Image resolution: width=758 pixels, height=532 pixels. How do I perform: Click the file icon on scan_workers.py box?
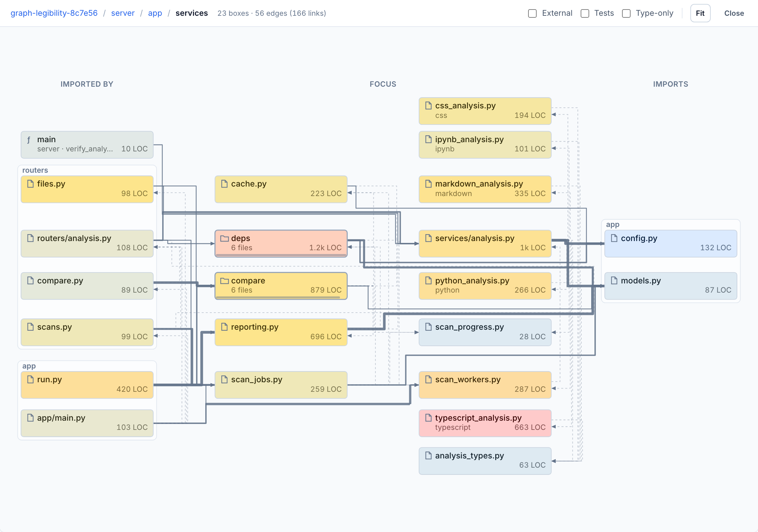[428, 380]
